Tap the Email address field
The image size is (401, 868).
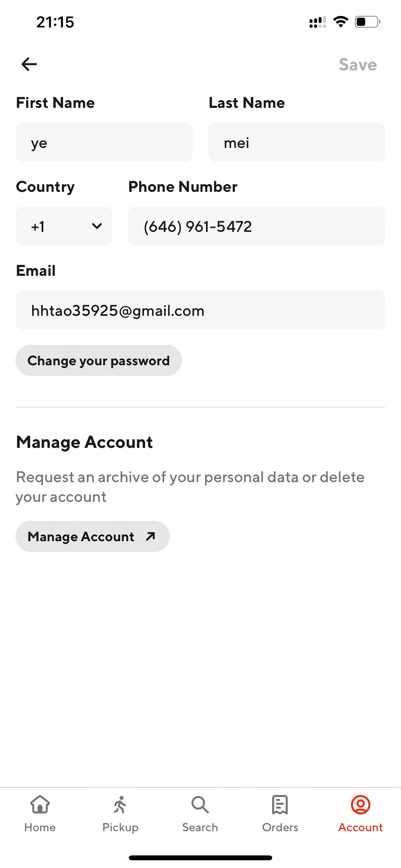click(200, 310)
